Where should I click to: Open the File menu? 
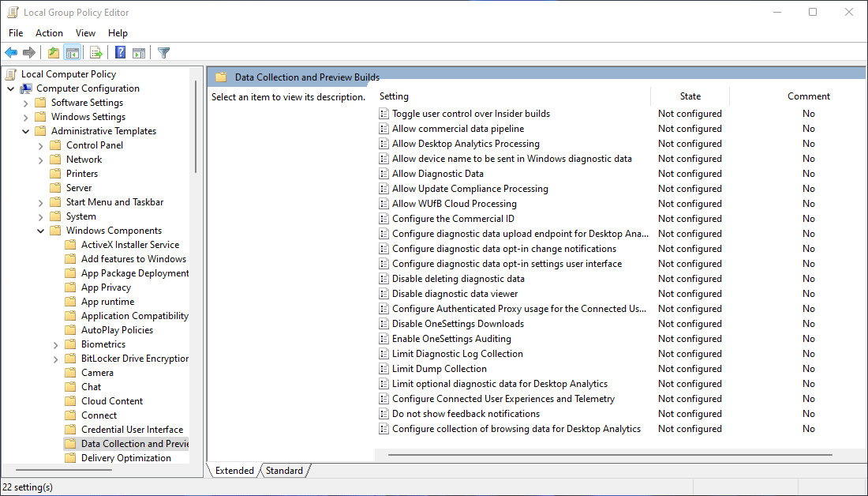click(x=16, y=33)
